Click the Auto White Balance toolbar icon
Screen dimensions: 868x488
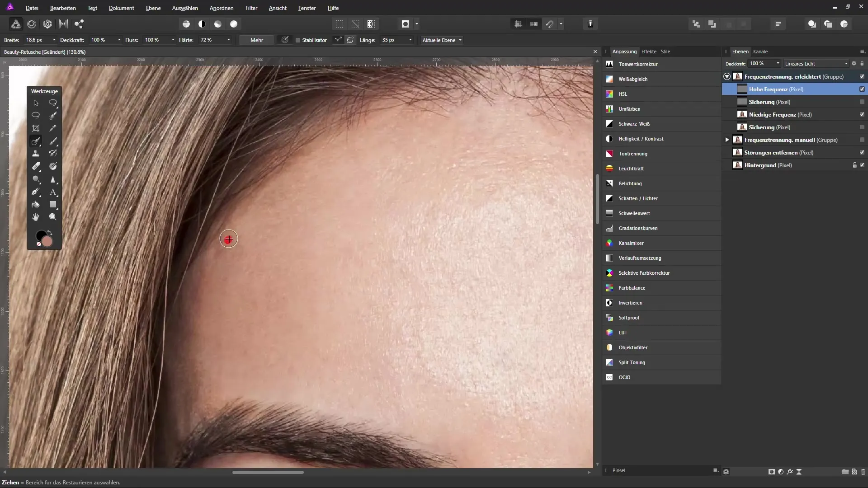[234, 24]
